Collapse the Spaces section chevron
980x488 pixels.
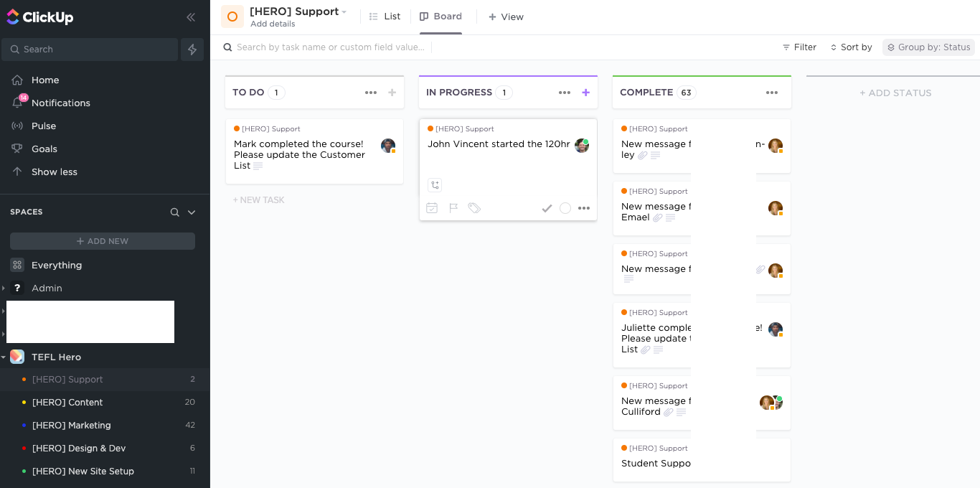[x=192, y=212]
